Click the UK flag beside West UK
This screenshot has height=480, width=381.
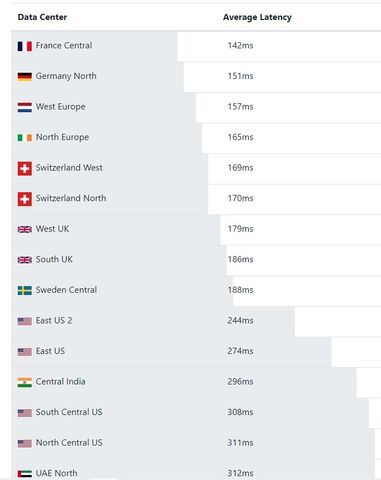pyautogui.click(x=25, y=229)
